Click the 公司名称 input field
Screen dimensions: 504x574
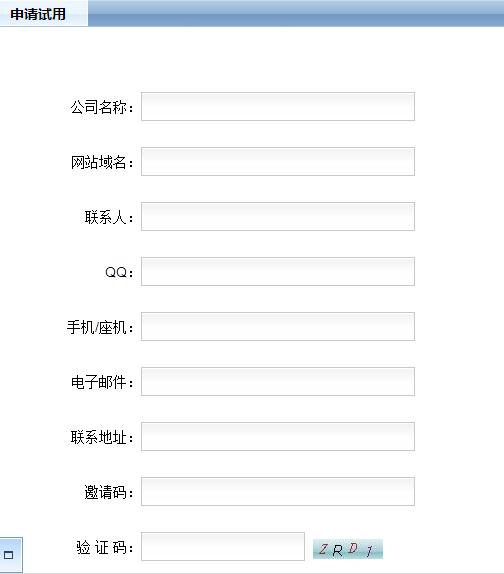[278, 107]
